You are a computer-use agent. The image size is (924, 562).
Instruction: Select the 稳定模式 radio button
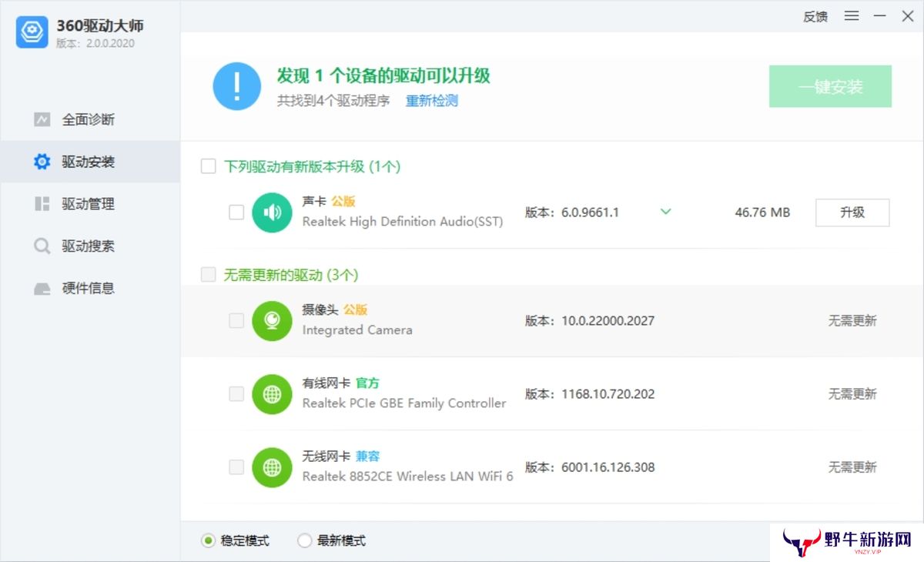(208, 541)
